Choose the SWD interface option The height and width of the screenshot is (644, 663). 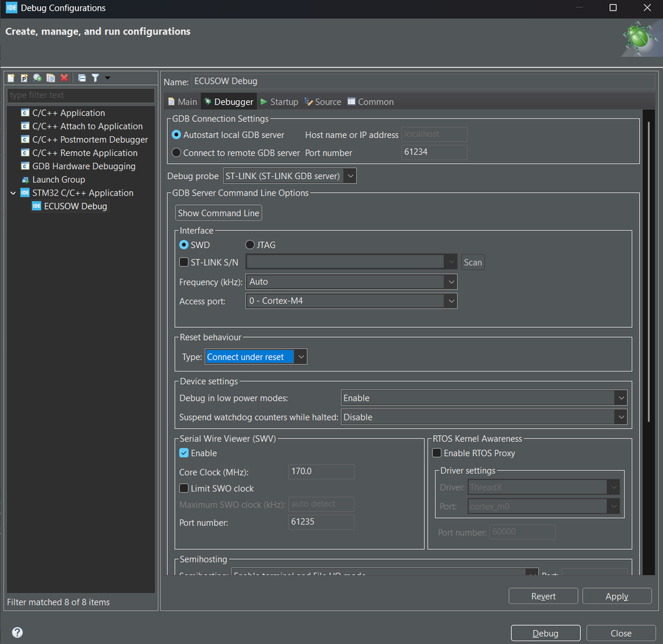tap(184, 245)
